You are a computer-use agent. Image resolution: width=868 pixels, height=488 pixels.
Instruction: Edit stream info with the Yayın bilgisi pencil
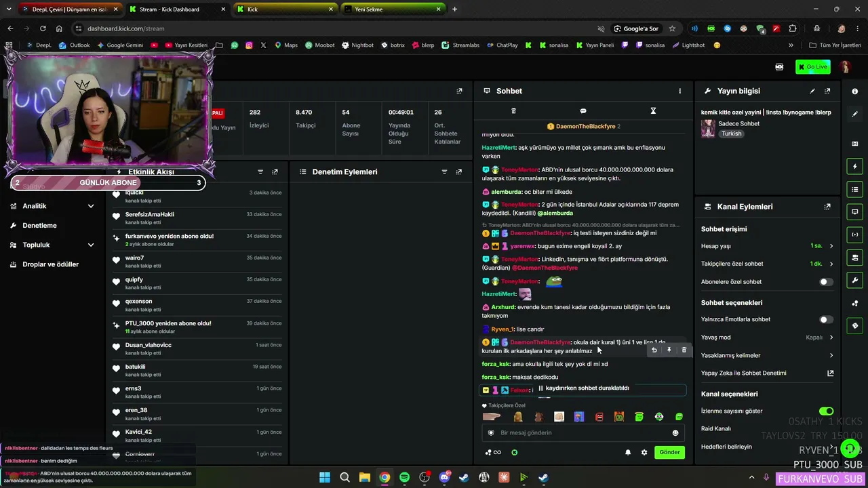812,91
